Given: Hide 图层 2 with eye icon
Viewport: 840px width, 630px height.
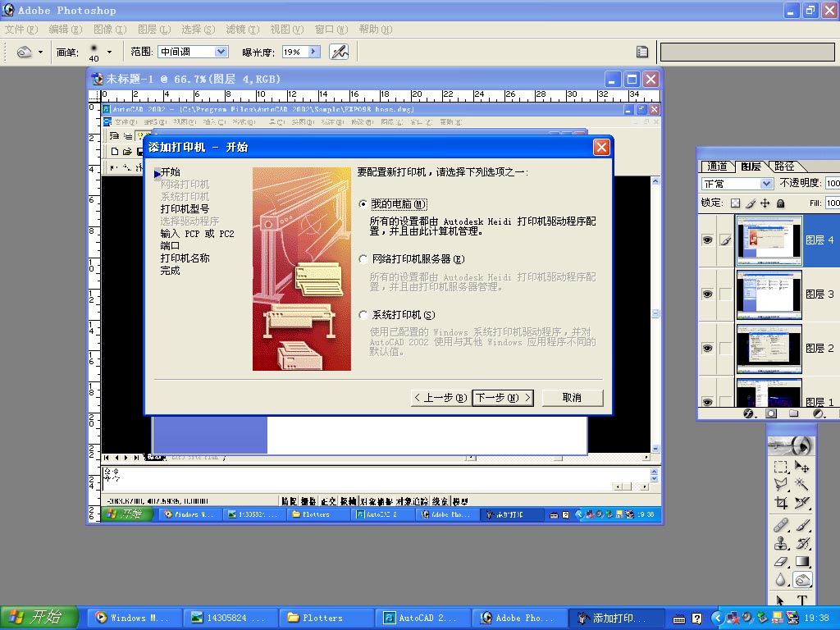Looking at the screenshot, I should (707, 348).
